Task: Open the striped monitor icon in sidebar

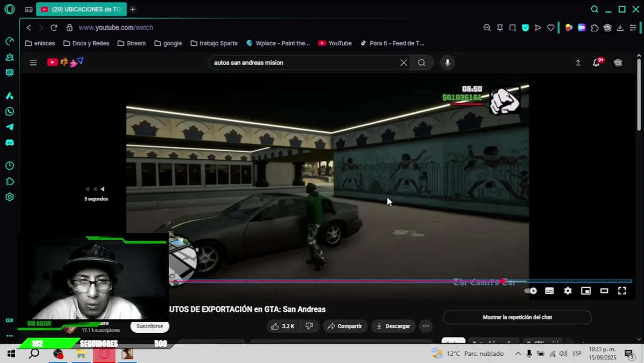Action: coord(9,73)
